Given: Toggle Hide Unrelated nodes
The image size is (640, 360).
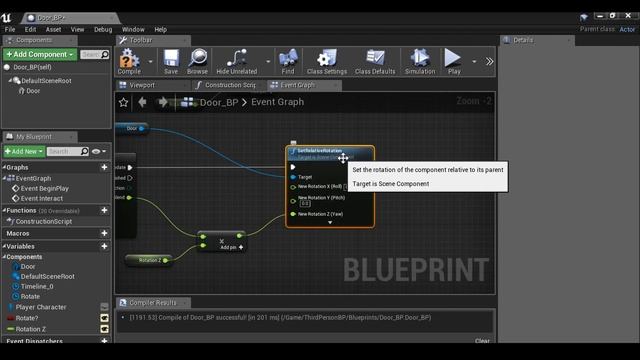Looking at the screenshot, I should (237, 62).
